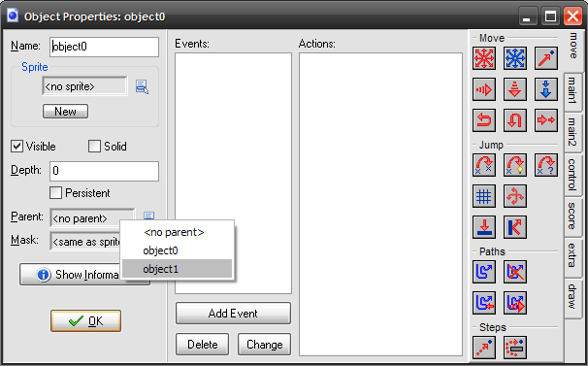This screenshot has height=366, width=588.
Task: Select the Reverse Vertical action icon
Action: tap(515, 120)
